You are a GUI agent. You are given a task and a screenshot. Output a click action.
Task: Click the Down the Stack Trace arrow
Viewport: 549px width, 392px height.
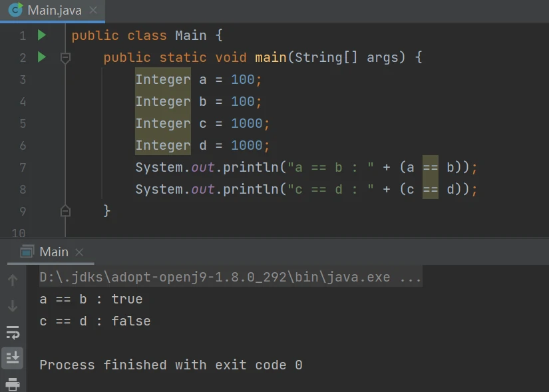click(x=13, y=306)
